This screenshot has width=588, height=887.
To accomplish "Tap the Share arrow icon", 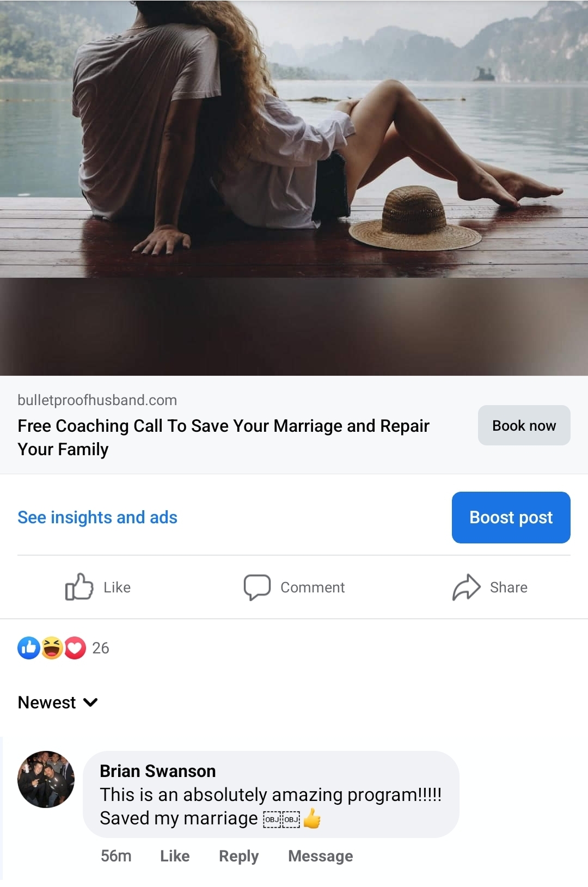I will (467, 587).
